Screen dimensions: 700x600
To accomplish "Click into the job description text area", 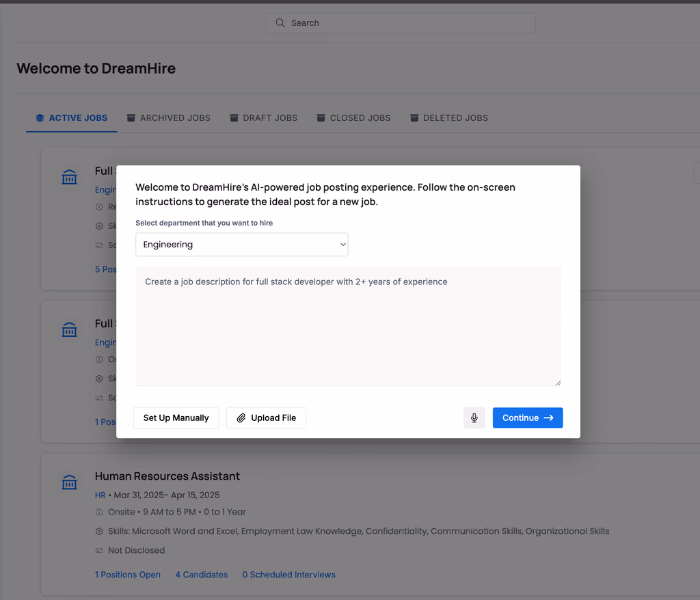I will (348, 326).
